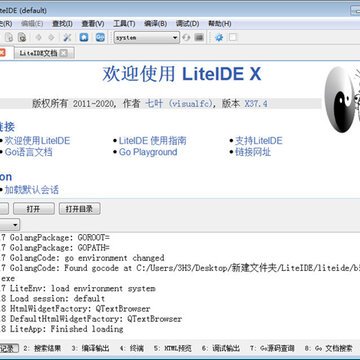
Task: Click the reload environment icon beside system
Action: tap(186, 37)
